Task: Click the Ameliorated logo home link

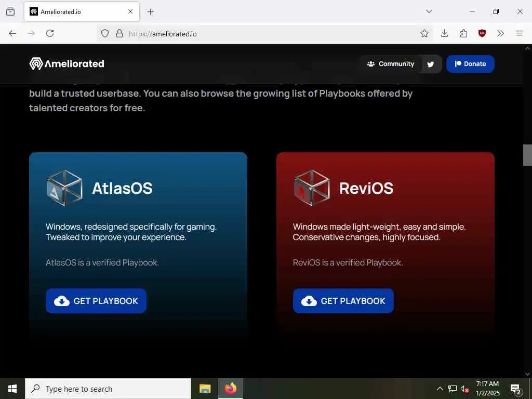Action: (67, 63)
